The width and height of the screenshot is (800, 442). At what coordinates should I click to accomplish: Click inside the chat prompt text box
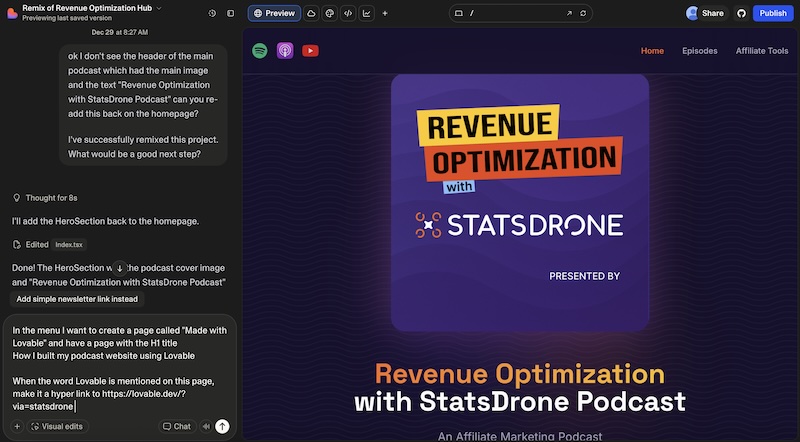pos(120,368)
